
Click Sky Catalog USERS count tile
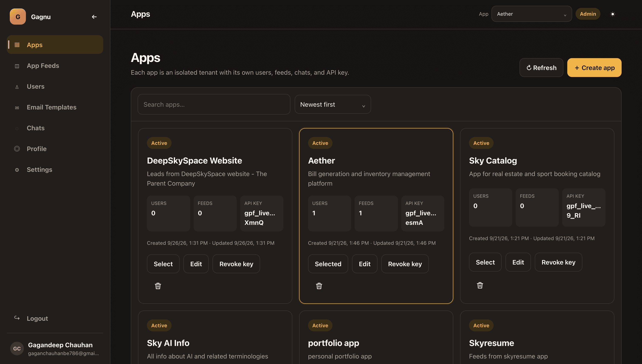pos(490,207)
